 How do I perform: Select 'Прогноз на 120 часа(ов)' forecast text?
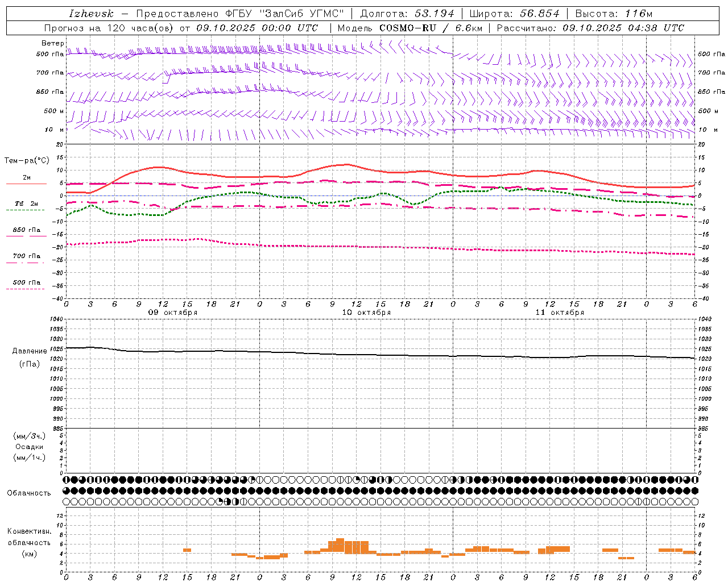[109, 28]
